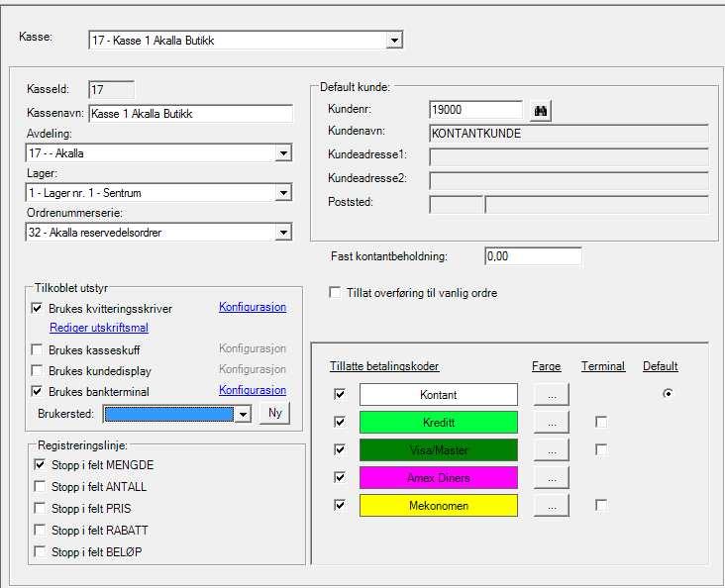Click the white Kontant color swatch

coord(439,395)
